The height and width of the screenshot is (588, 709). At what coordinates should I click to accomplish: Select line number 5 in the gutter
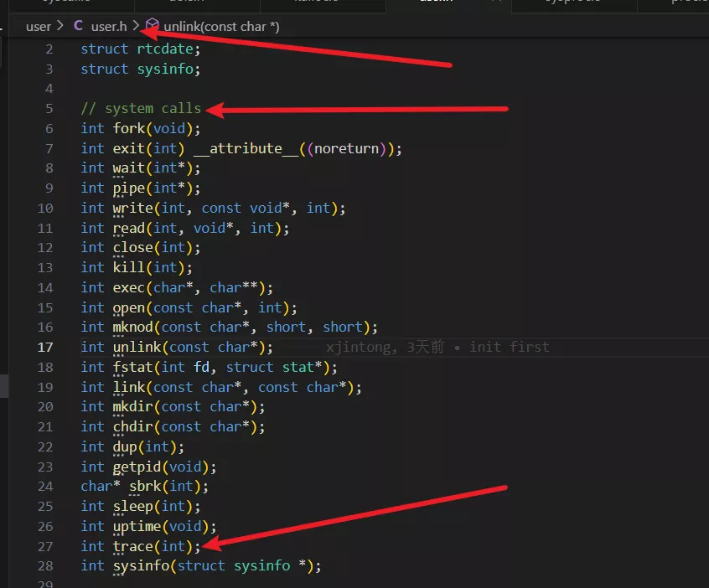click(x=49, y=109)
